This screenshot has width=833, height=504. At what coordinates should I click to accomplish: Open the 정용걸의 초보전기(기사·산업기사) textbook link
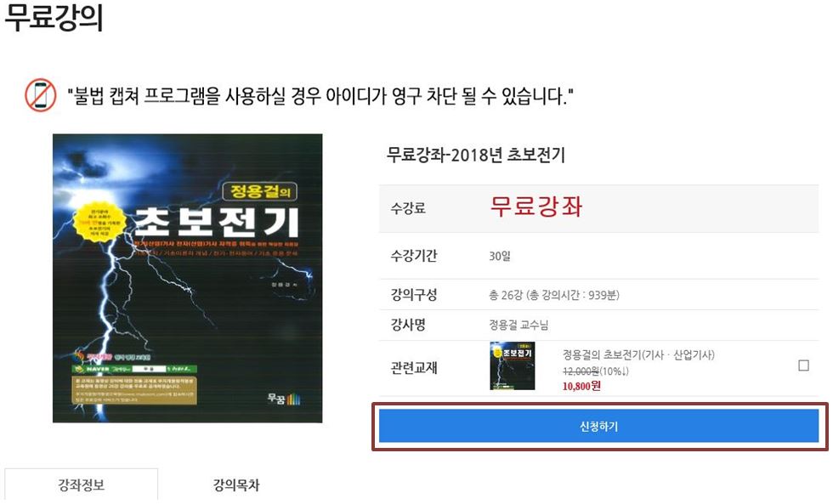[x=638, y=354]
